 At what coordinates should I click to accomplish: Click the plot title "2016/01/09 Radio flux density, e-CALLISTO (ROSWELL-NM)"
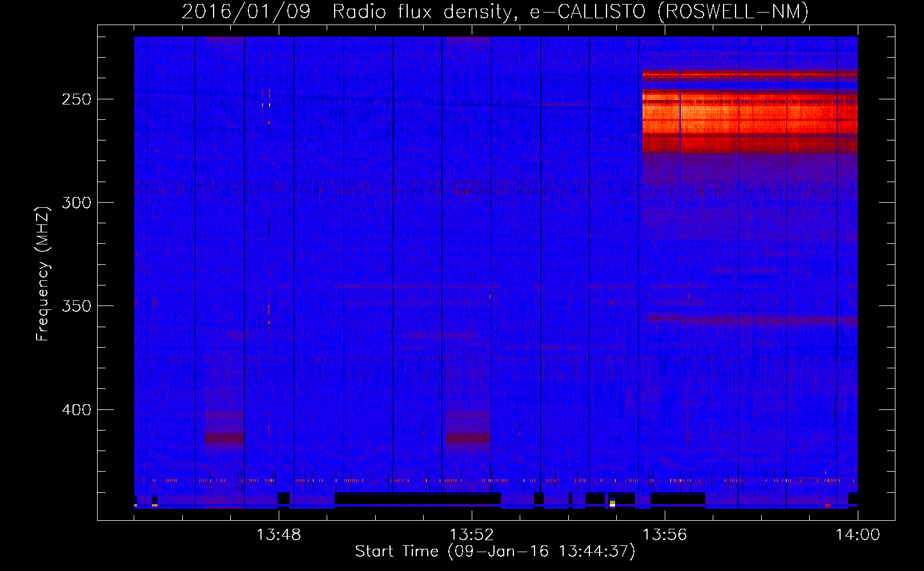(x=495, y=11)
